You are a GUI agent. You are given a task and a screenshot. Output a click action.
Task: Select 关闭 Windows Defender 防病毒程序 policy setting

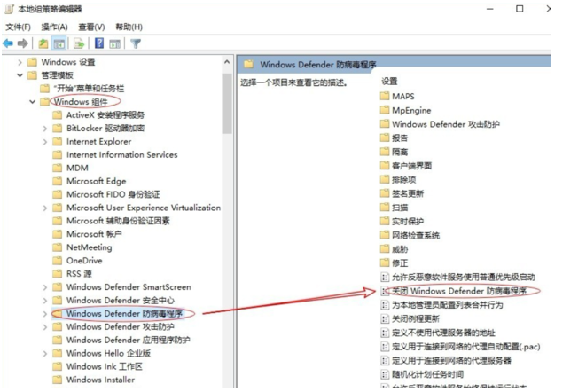click(x=460, y=291)
